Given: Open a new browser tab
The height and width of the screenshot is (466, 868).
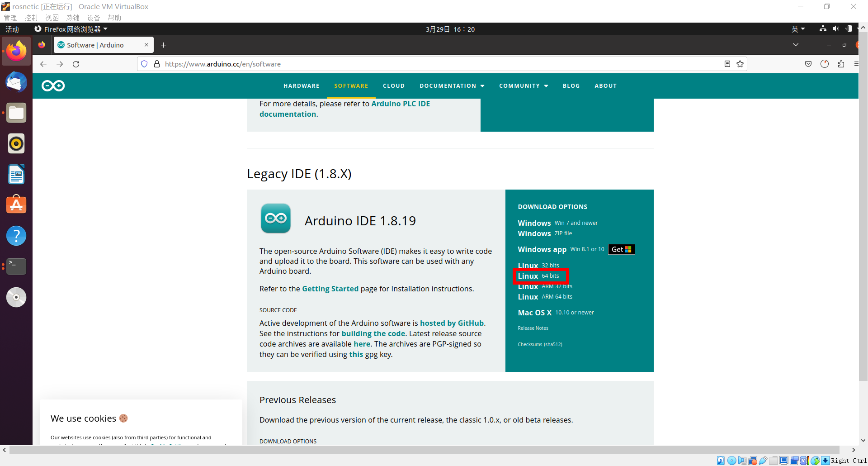Looking at the screenshot, I should (x=164, y=45).
